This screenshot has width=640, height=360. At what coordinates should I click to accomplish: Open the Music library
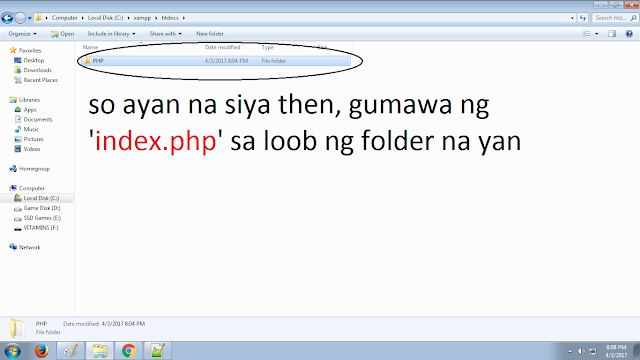31,129
